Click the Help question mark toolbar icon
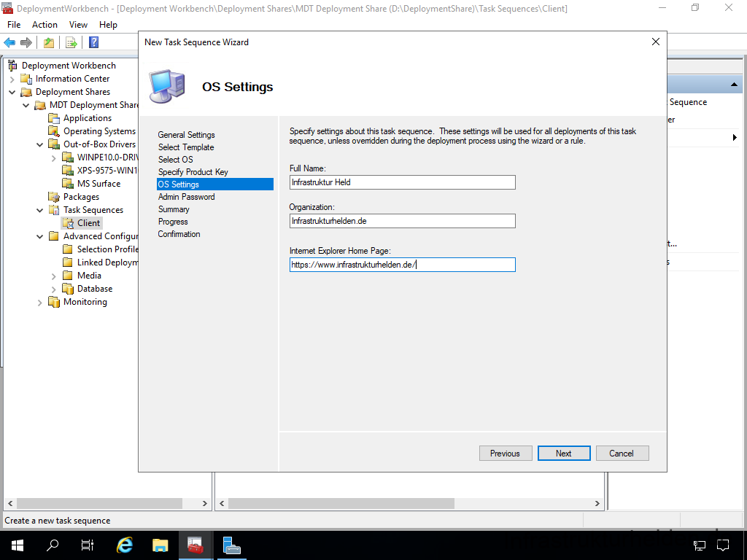This screenshot has width=747, height=560. click(94, 42)
